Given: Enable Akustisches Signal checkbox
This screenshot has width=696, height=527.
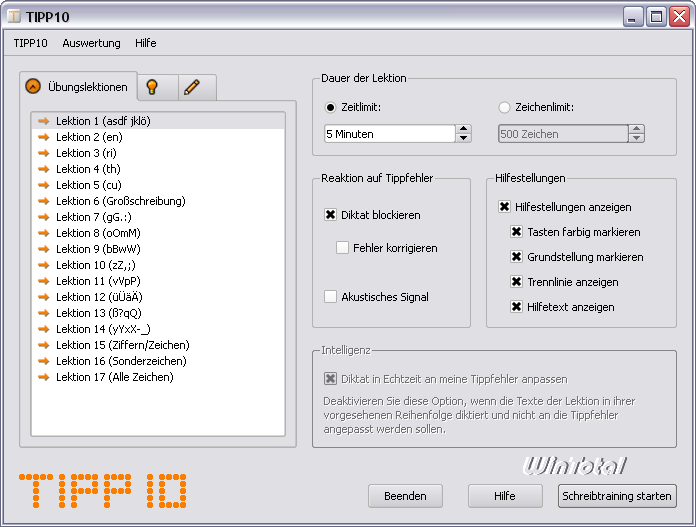Looking at the screenshot, I should tap(330, 297).
